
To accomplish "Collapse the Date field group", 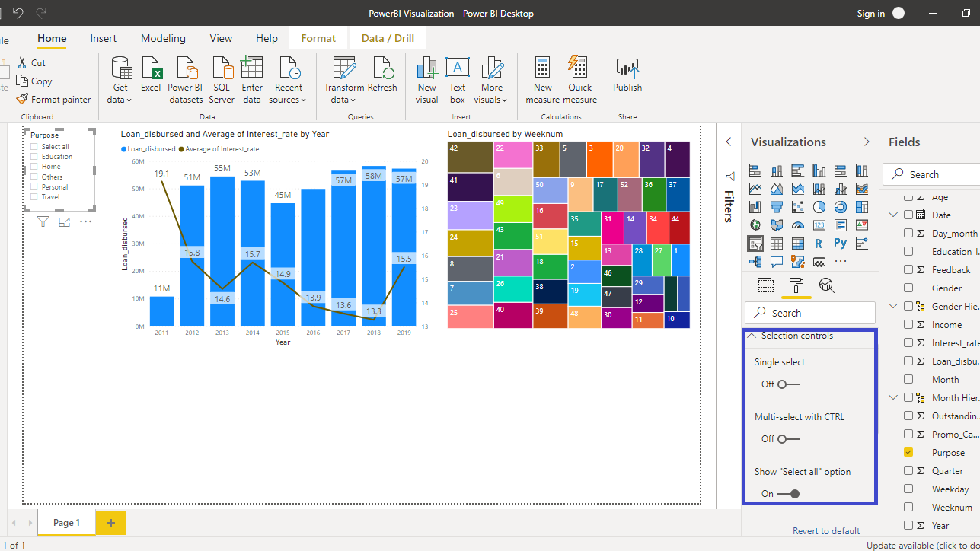I will (x=893, y=215).
